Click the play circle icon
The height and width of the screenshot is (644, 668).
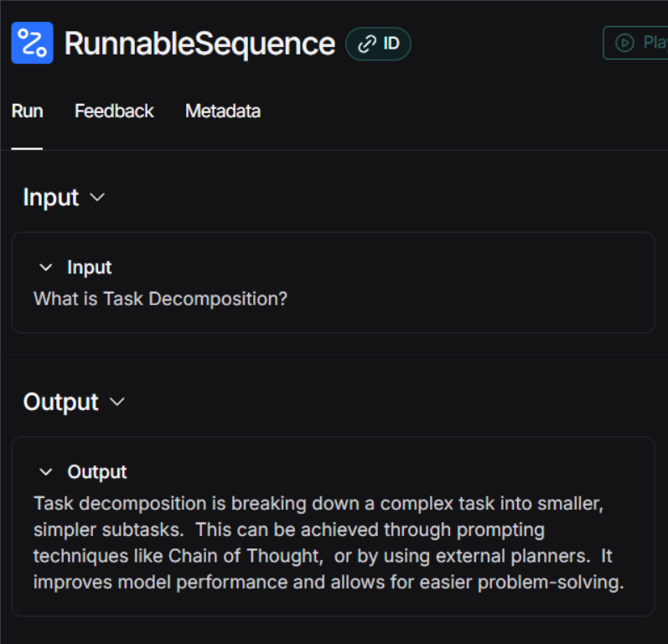624,43
